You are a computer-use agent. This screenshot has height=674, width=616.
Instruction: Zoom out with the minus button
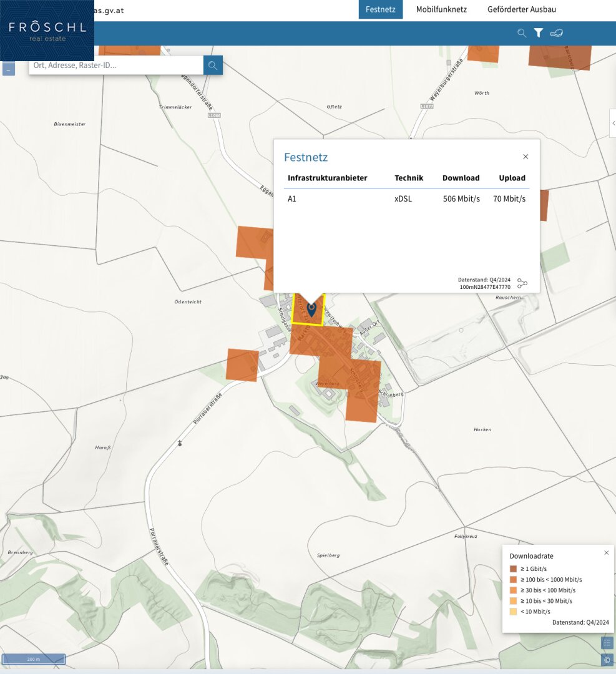click(x=9, y=70)
